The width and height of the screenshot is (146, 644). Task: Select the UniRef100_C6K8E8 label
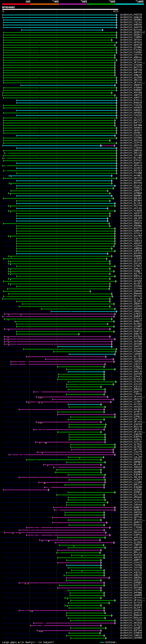tap(131, 354)
